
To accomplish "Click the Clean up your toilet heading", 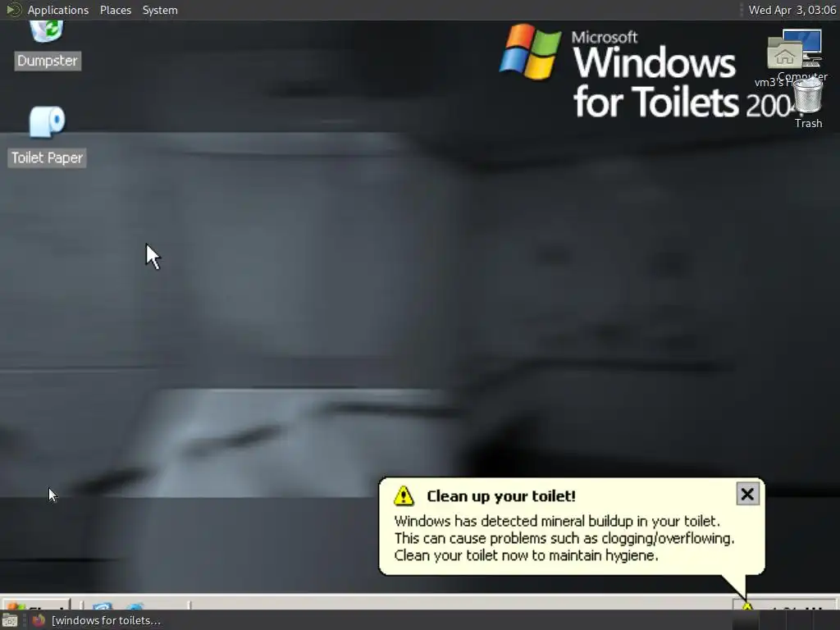I will pyautogui.click(x=501, y=496).
